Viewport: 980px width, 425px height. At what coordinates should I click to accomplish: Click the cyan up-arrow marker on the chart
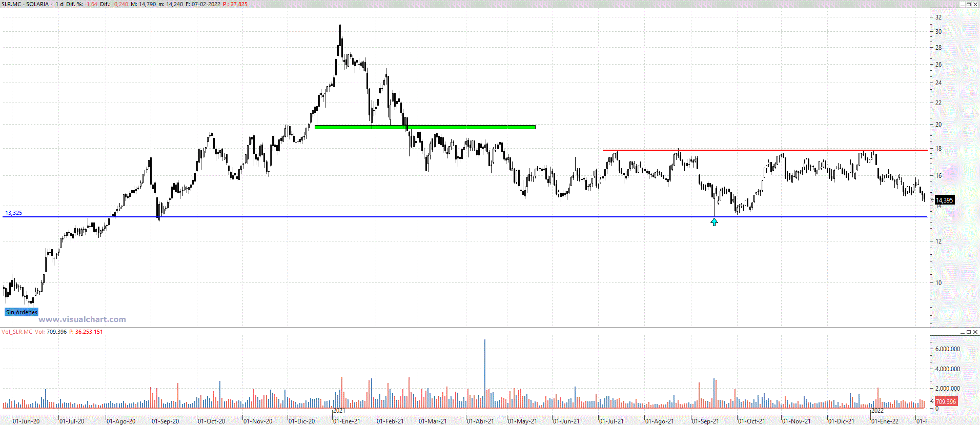pos(714,222)
